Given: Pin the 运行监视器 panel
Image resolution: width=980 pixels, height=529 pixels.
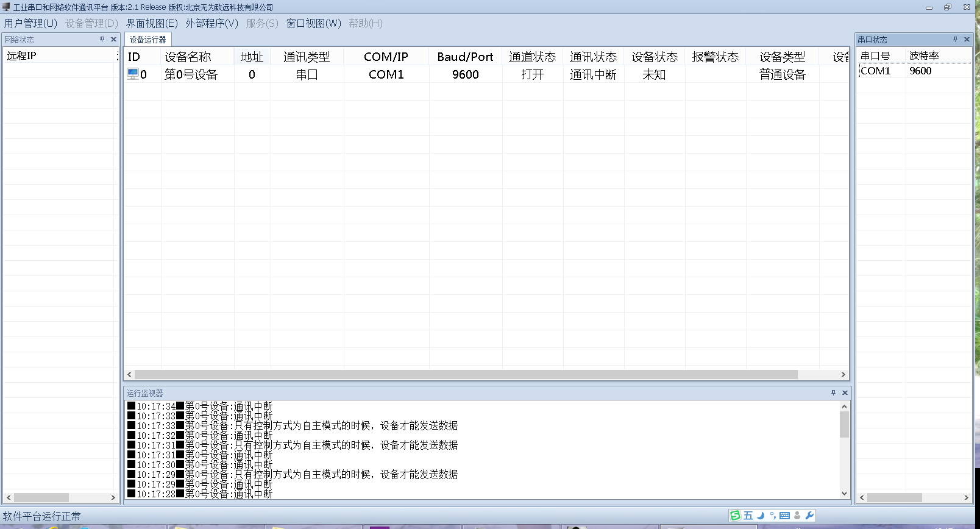Looking at the screenshot, I should (x=833, y=393).
